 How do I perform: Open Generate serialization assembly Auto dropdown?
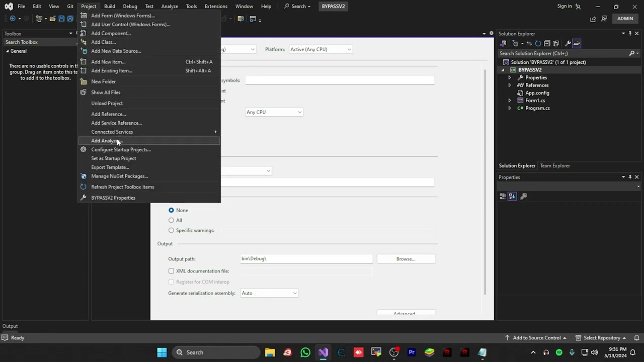[269, 293]
